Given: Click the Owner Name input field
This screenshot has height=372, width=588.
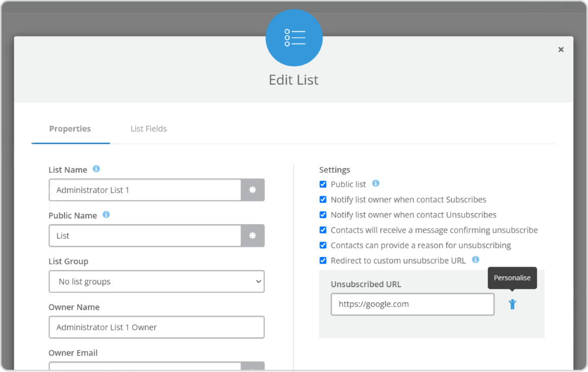Looking at the screenshot, I should [x=156, y=327].
